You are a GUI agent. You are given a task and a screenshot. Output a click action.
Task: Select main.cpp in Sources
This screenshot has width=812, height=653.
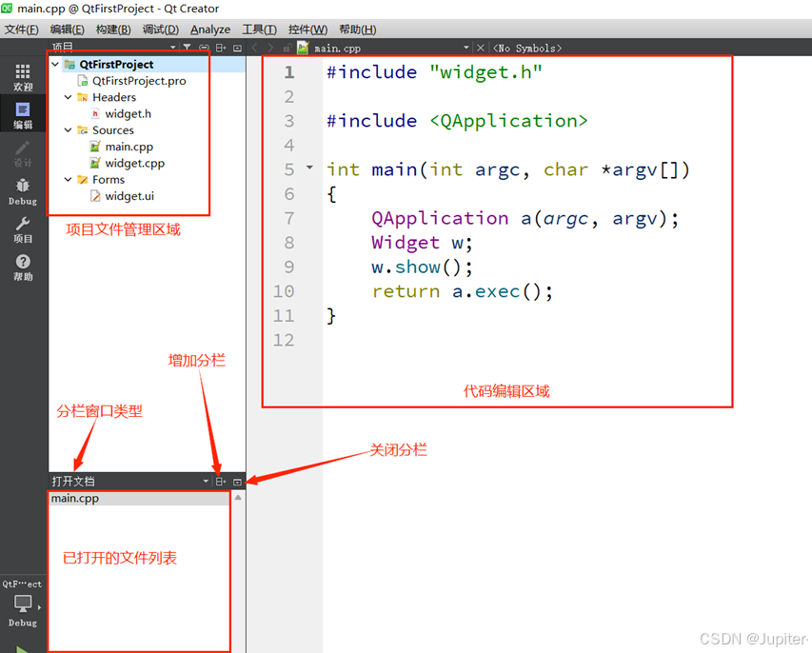129,147
